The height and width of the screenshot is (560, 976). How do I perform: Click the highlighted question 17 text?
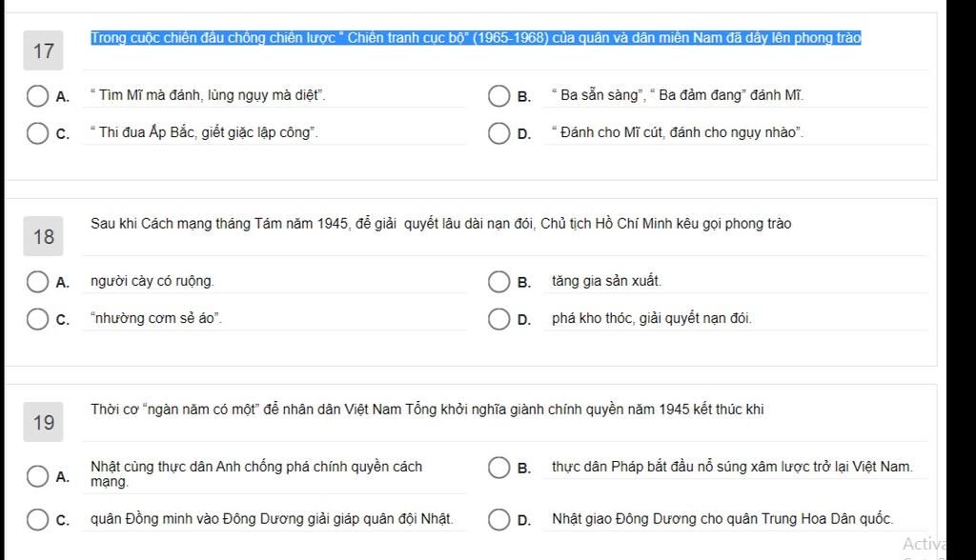(x=477, y=38)
